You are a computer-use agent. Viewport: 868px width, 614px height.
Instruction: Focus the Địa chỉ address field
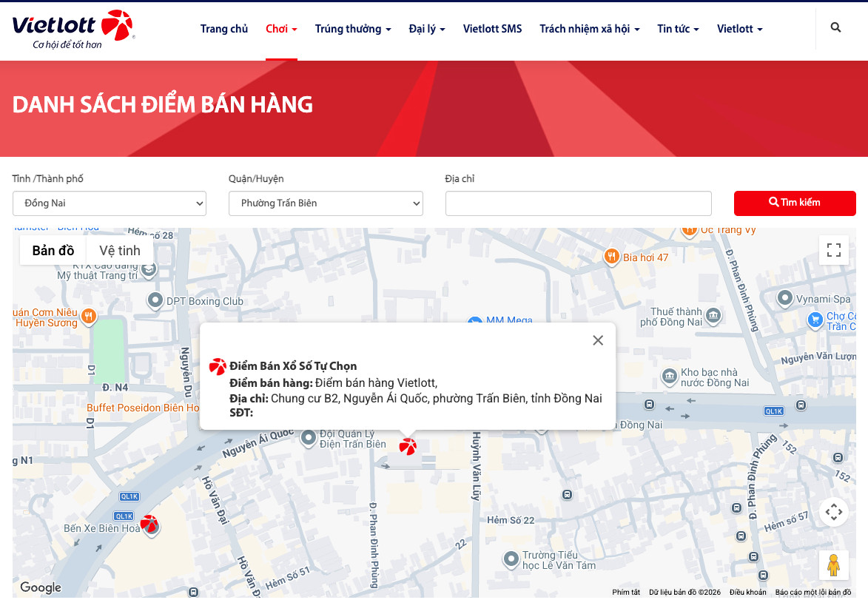pos(579,203)
